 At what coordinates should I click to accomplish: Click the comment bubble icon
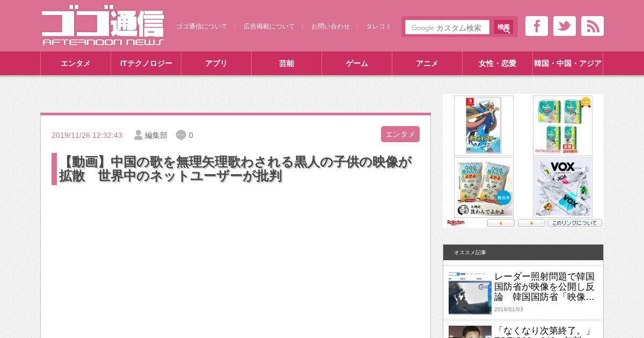tap(181, 135)
